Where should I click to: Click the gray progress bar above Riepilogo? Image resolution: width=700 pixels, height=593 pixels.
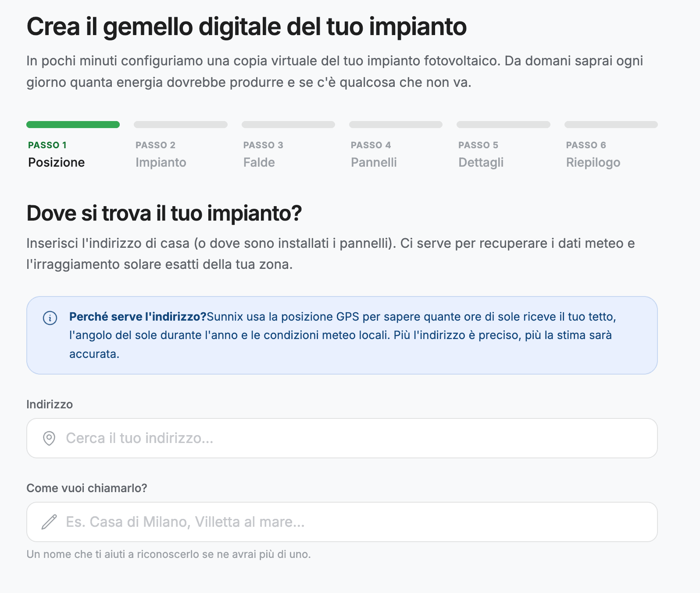click(611, 125)
